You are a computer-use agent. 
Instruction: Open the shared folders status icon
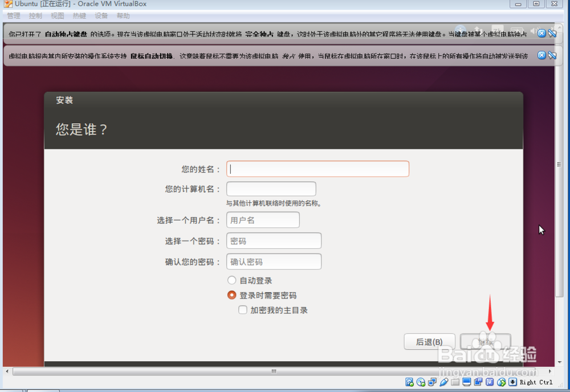[454, 382]
